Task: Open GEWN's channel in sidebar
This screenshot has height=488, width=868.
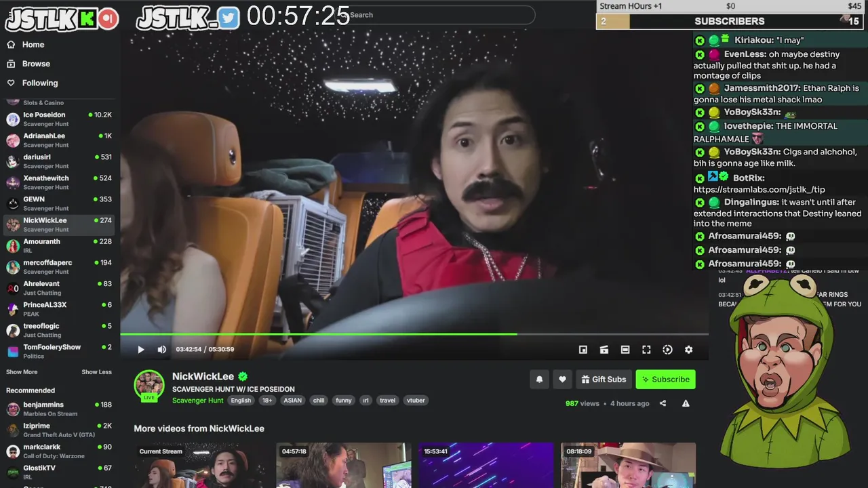Action: coord(59,203)
